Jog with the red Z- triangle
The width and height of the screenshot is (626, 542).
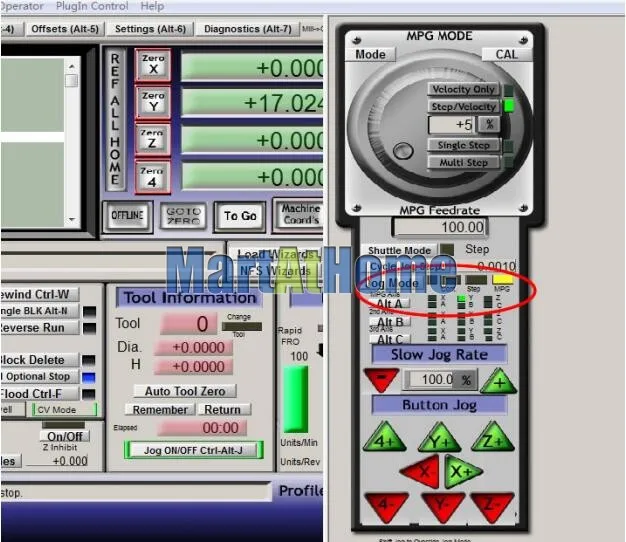pos(492,506)
